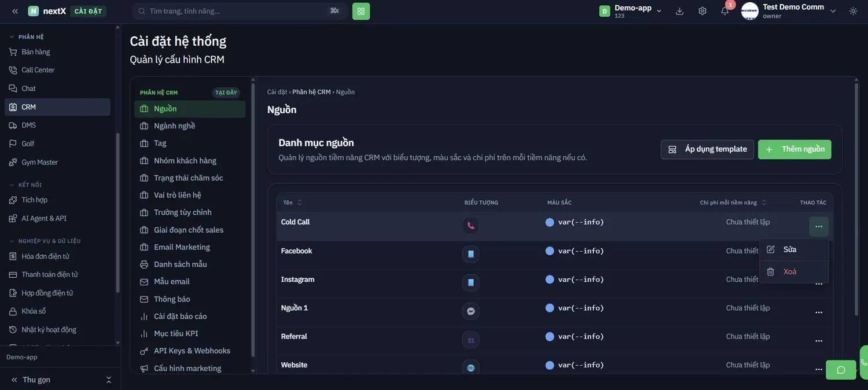Collapse the NGHIỆP VỤ & DỮ LIỆU section
The image size is (868, 390).
pyautogui.click(x=45, y=241)
